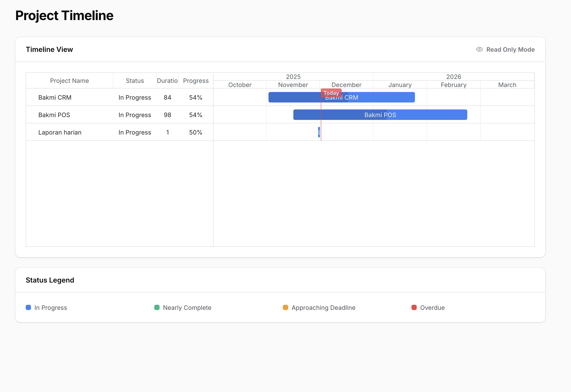Viewport: 571px width, 392px height.
Task: Click the Duration column header
Action: (167, 81)
